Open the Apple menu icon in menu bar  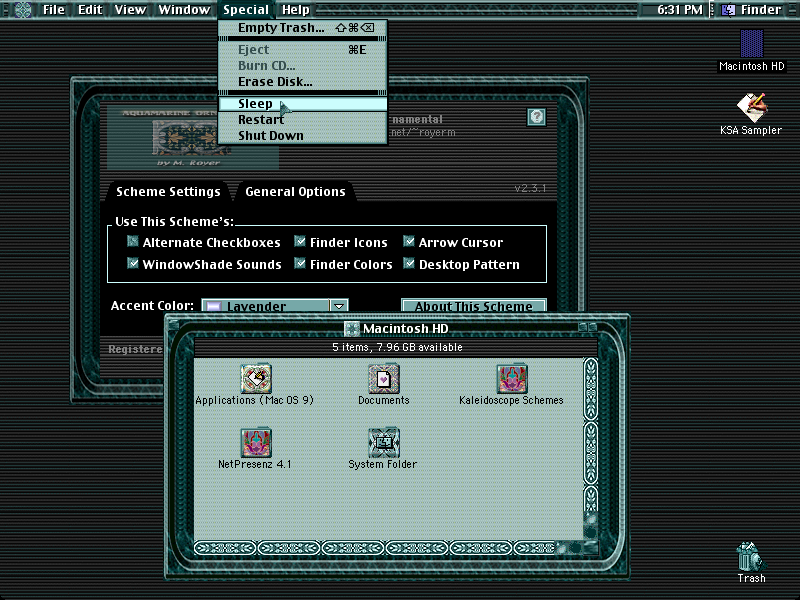tap(22, 9)
